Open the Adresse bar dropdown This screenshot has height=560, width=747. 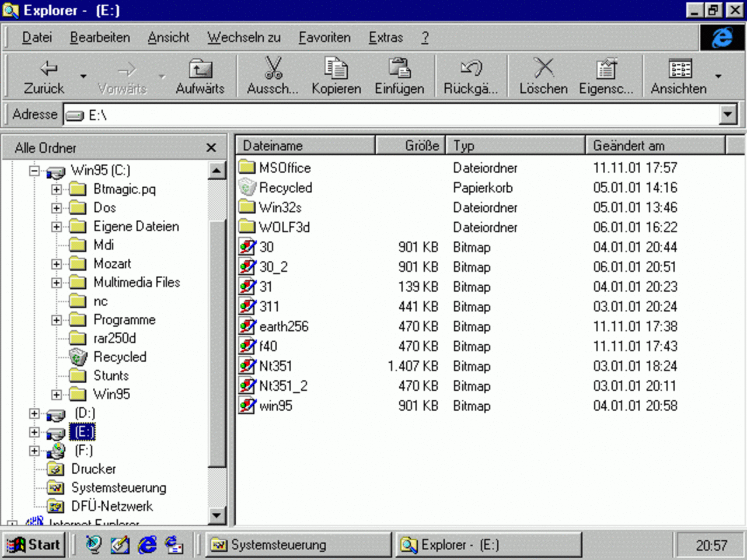tap(728, 114)
